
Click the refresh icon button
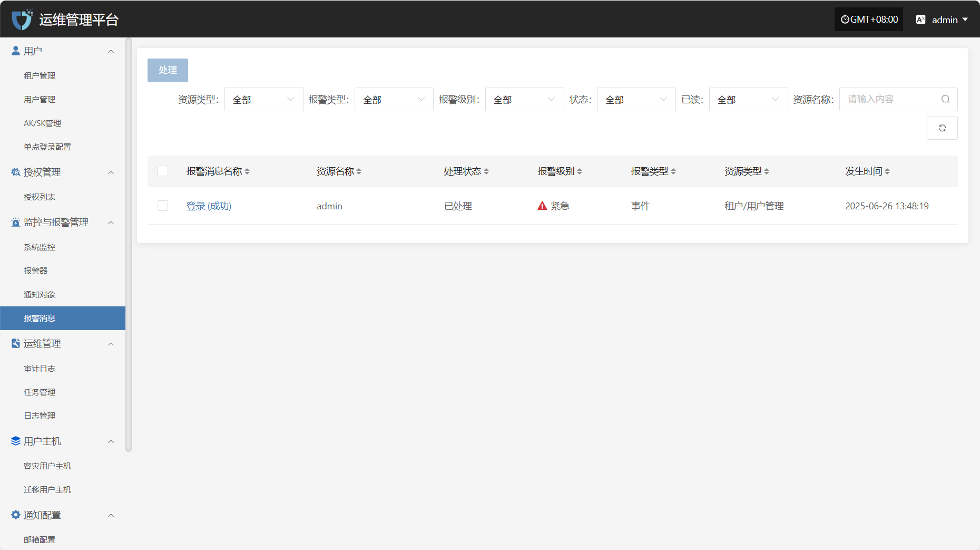pos(942,128)
